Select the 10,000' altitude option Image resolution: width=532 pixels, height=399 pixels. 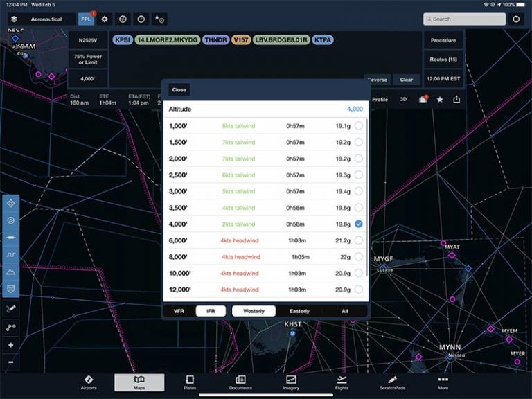point(266,273)
